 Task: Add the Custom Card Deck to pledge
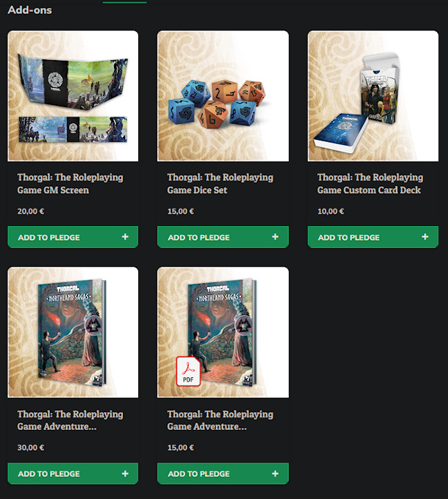[373, 237]
